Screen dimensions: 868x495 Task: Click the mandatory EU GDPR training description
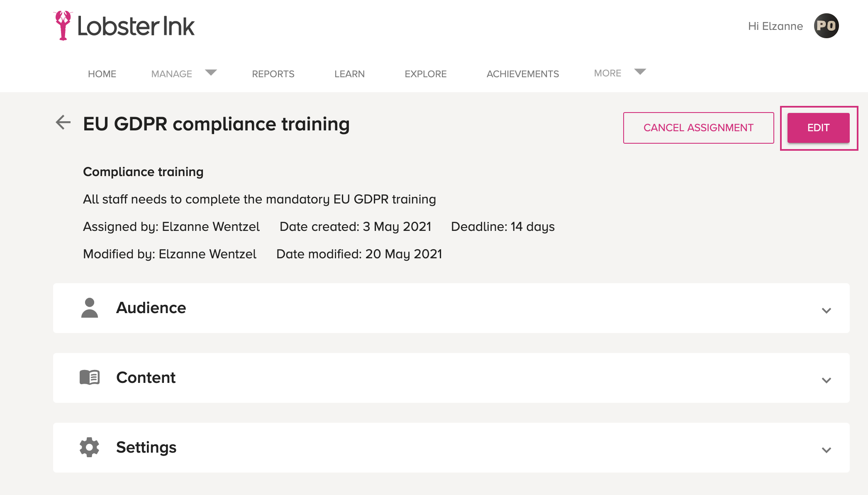tap(260, 199)
